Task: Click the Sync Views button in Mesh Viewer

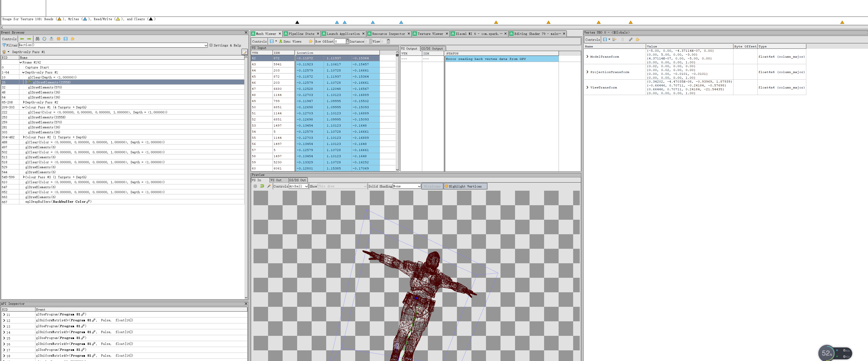Action: tap(290, 41)
